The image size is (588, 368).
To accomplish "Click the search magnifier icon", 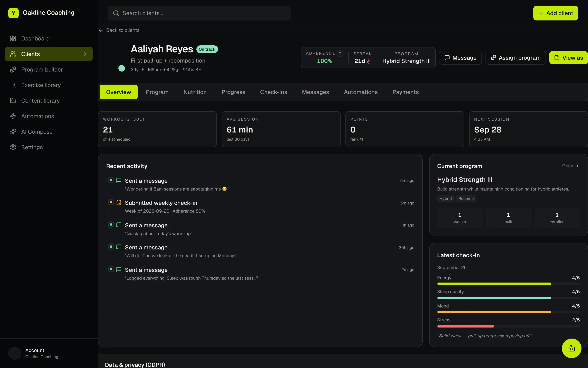I will point(116,13).
